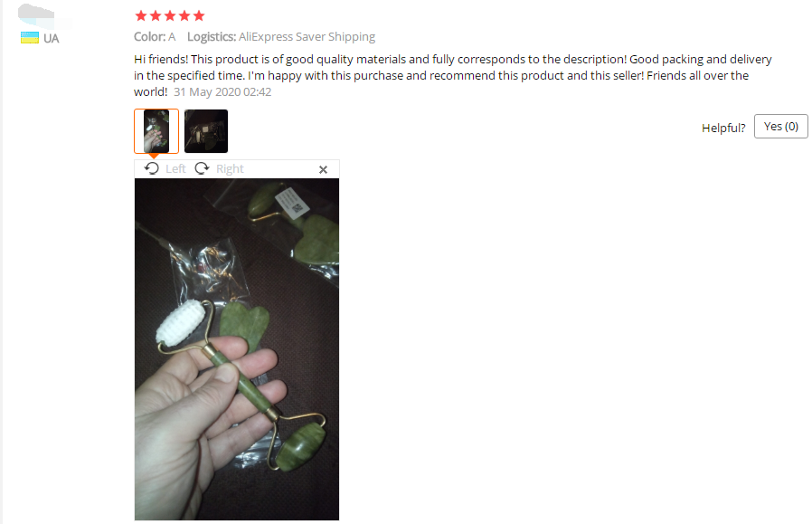Screen dimensions: 812x524
Task: Click the last star of the rating
Action: [x=199, y=15]
